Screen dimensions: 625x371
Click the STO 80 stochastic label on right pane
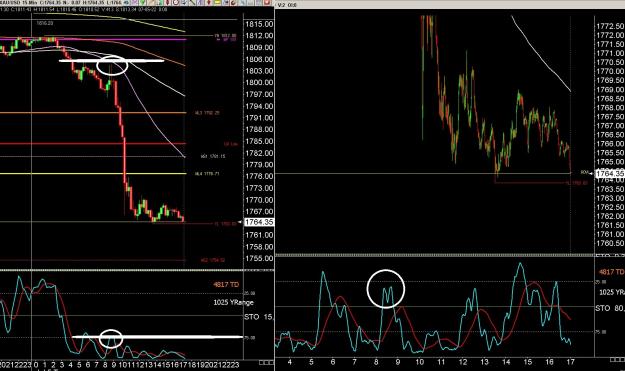610,308
